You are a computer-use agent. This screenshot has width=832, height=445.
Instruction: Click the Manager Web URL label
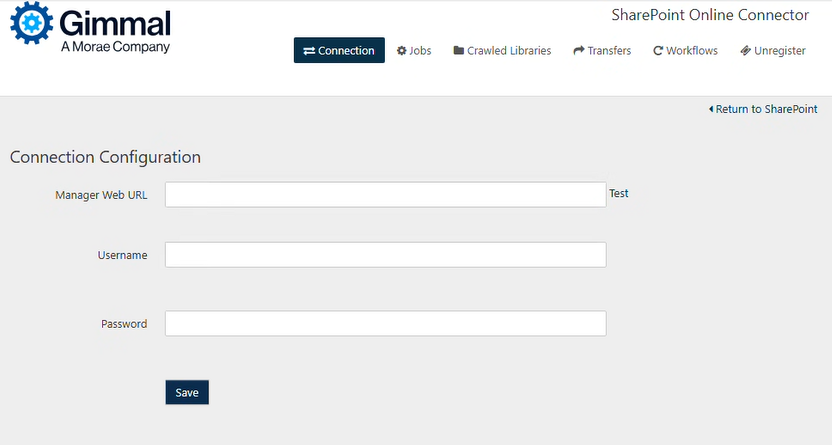pyautogui.click(x=101, y=195)
